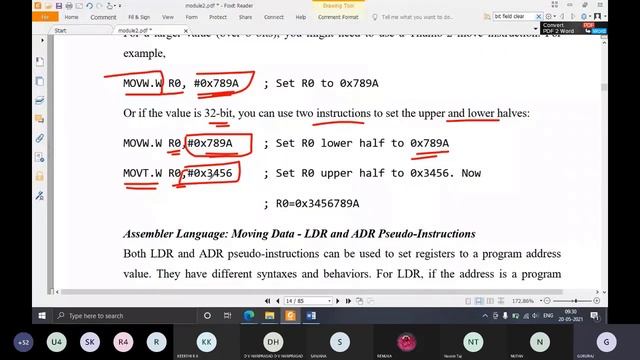Open the search settings gear dropdown
Screen dimensions: 640x360
[x=550, y=16]
